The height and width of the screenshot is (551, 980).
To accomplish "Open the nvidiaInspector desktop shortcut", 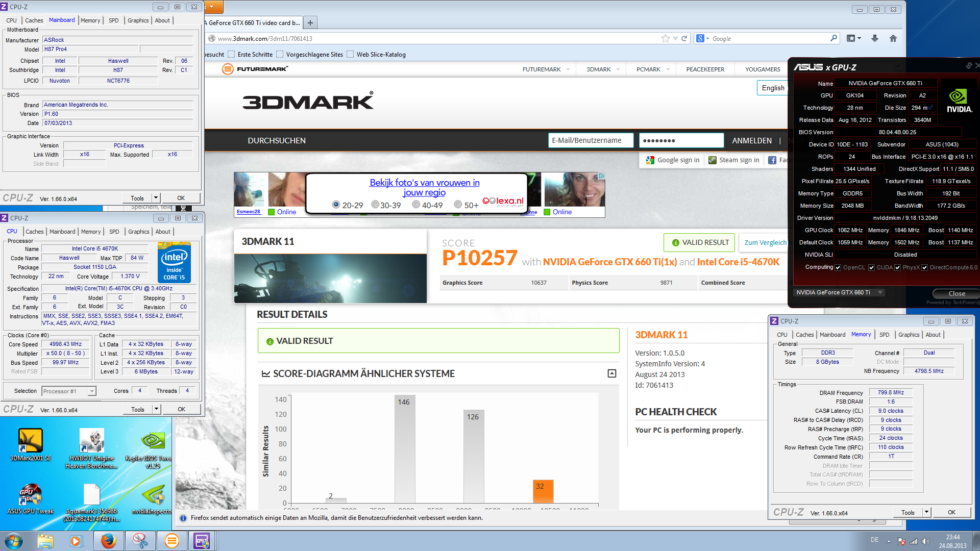I will (152, 499).
